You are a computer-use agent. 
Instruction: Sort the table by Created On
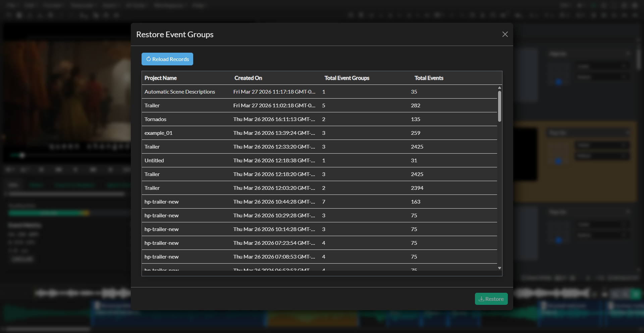click(x=248, y=78)
